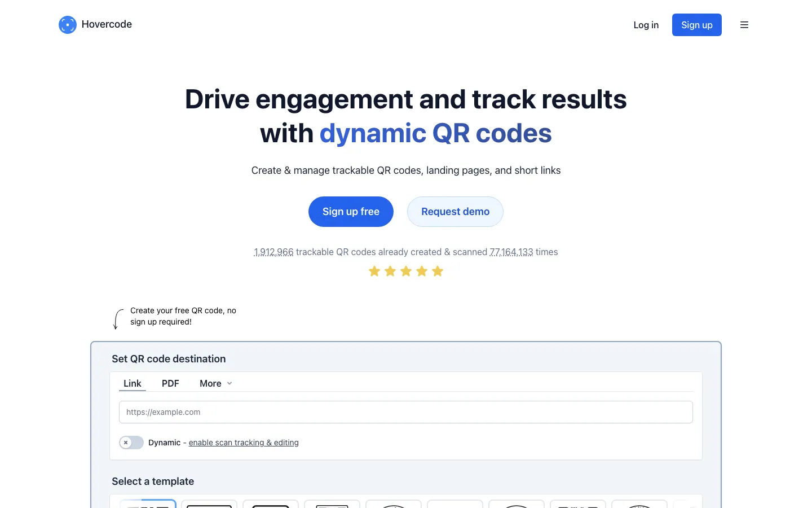Click the middle gold rating star

click(x=406, y=271)
